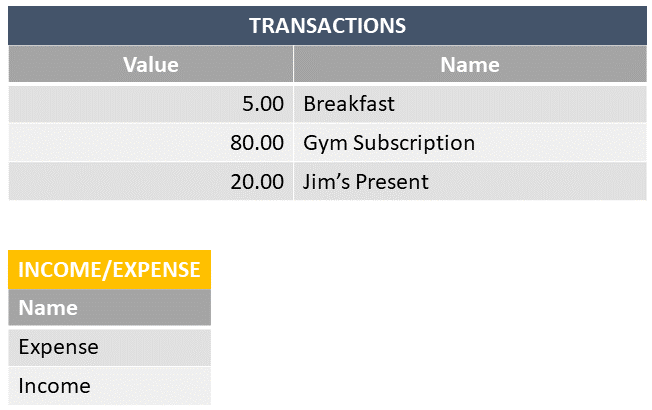This screenshot has width=652, height=410.
Task: Click the yellow INCOME/EXPENSE table title
Action: (109, 269)
